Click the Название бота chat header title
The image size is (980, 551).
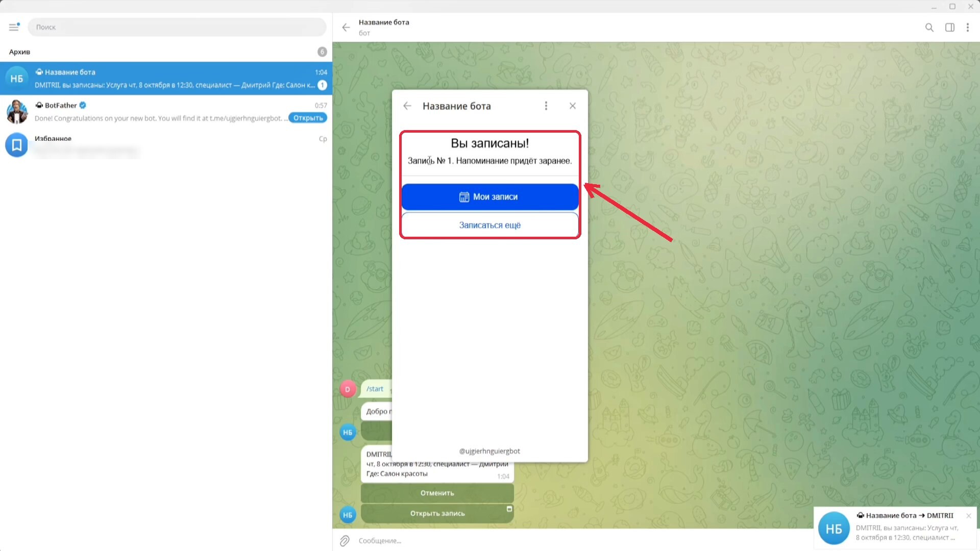(384, 22)
